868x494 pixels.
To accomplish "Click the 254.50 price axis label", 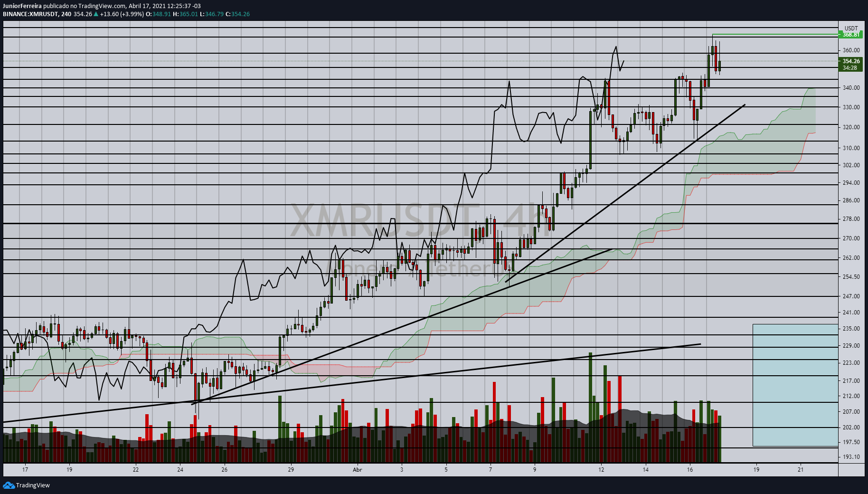I will pos(851,277).
